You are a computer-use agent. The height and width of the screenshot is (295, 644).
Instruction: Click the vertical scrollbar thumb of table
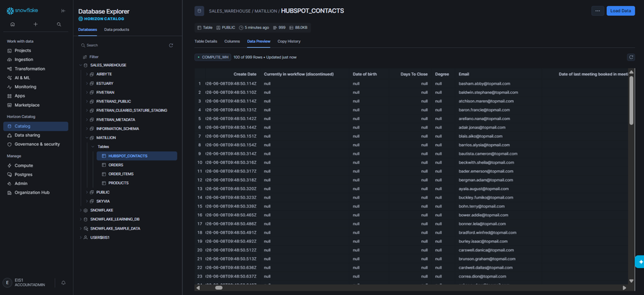click(x=631, y=101)
